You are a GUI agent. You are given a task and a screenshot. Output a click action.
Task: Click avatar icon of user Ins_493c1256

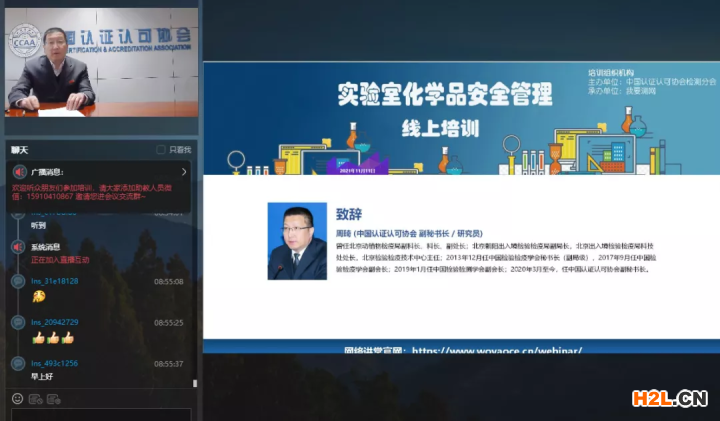(18, 363)
